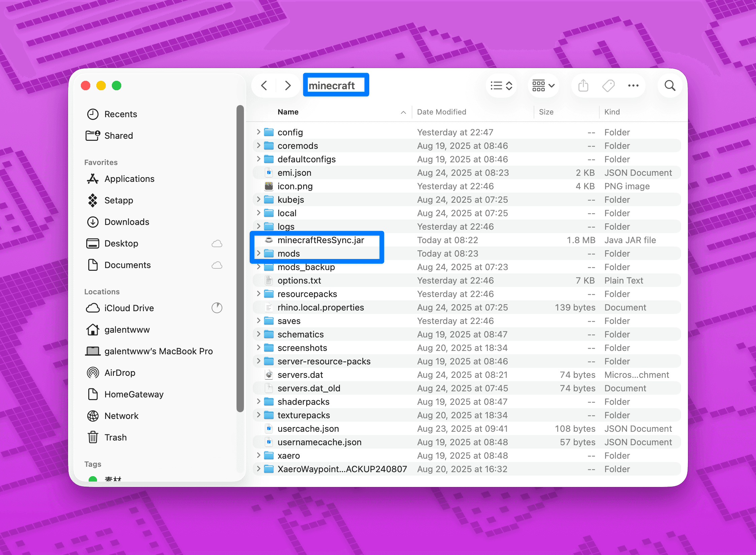756x555 pixels.
Task: Select the minecraftResSync.jar file
Action: (320, 240)
